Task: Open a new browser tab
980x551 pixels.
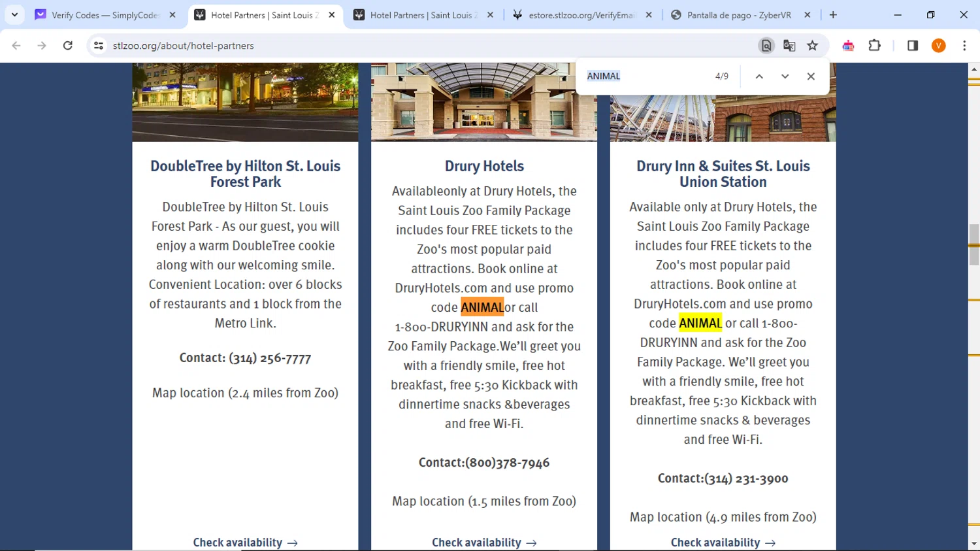Action: coord(833,14)
